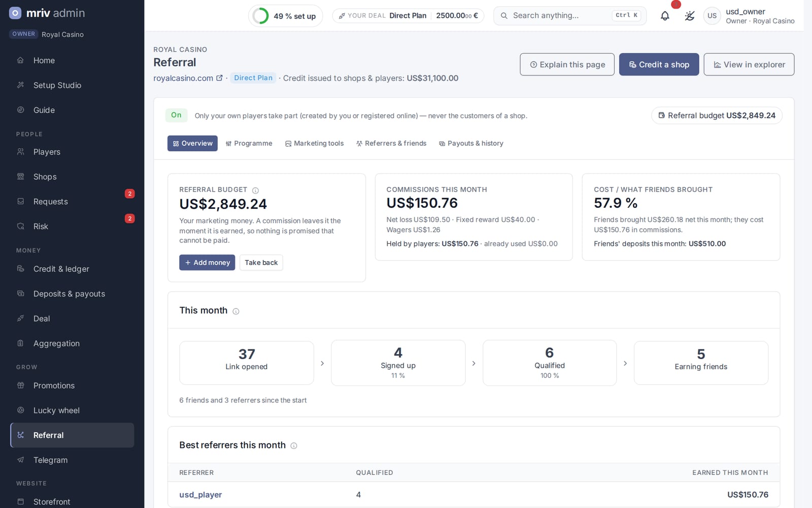Select the Qualified 6 card

[x=550, y=363]
